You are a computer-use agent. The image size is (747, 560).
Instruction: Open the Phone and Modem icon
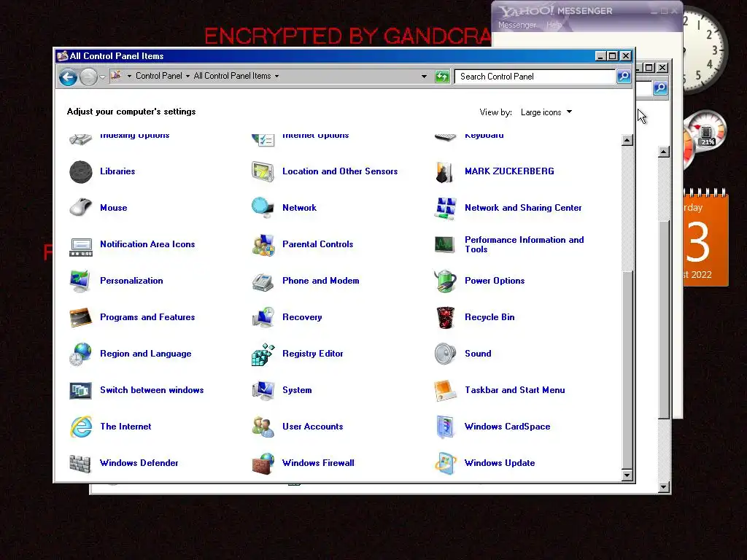tap(263, 282)
